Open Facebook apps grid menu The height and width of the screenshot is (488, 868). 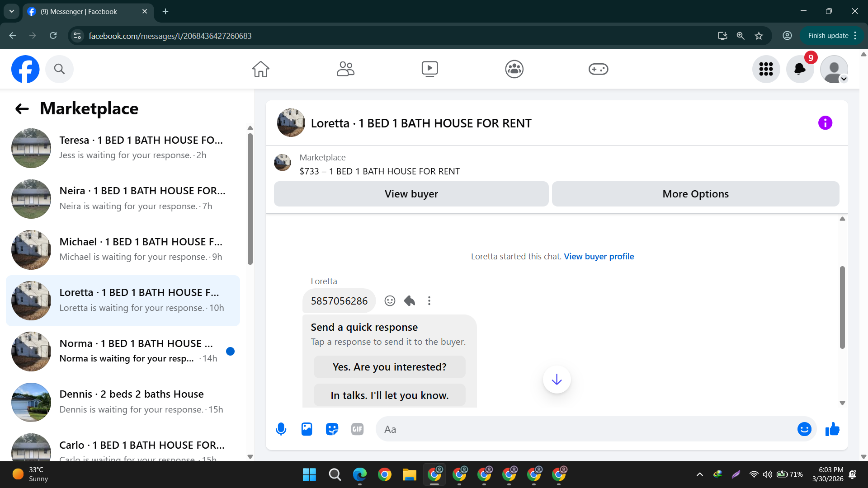click(766, 69)
